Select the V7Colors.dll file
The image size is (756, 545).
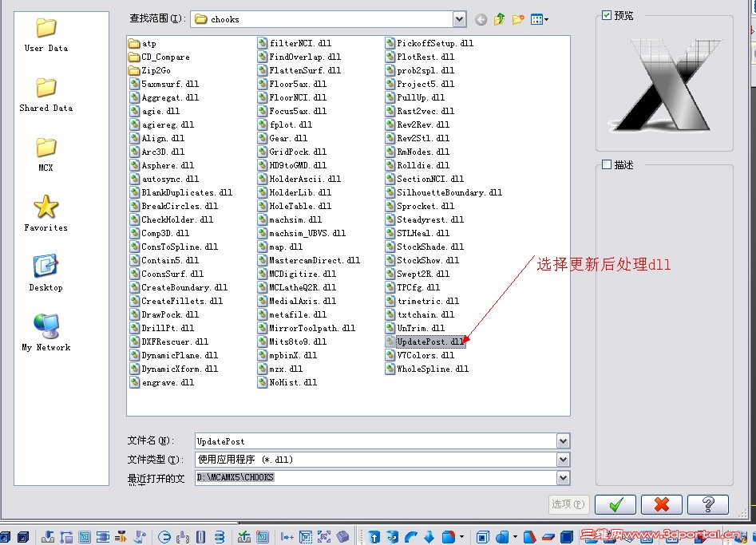pyautogui.click(x=421, y=355)
